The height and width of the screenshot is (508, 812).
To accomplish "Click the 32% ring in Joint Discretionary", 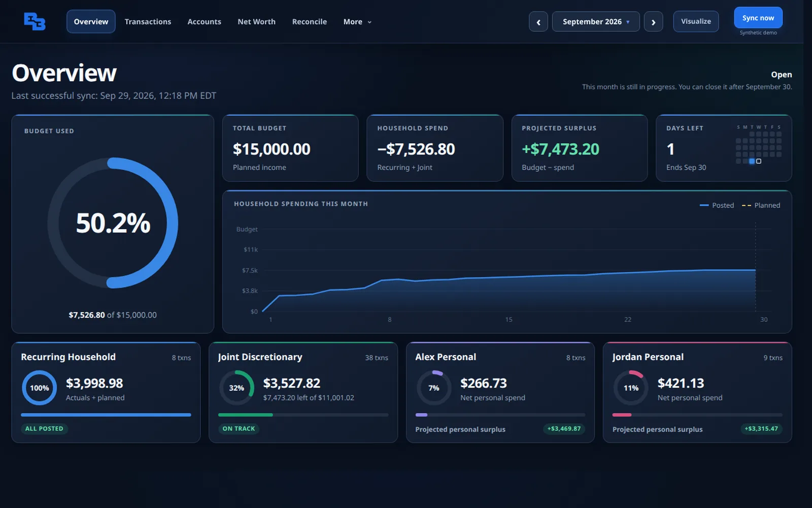I will pyautogui.click(x=236, y=388).
